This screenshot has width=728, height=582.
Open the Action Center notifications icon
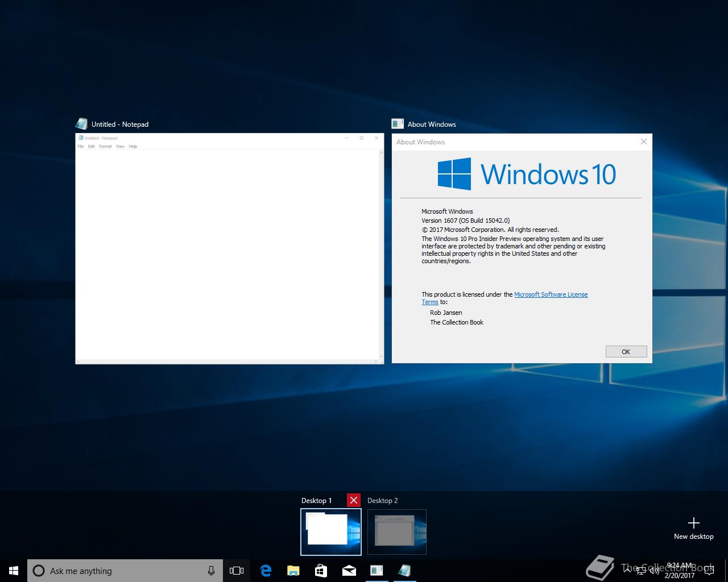(709, 571)
